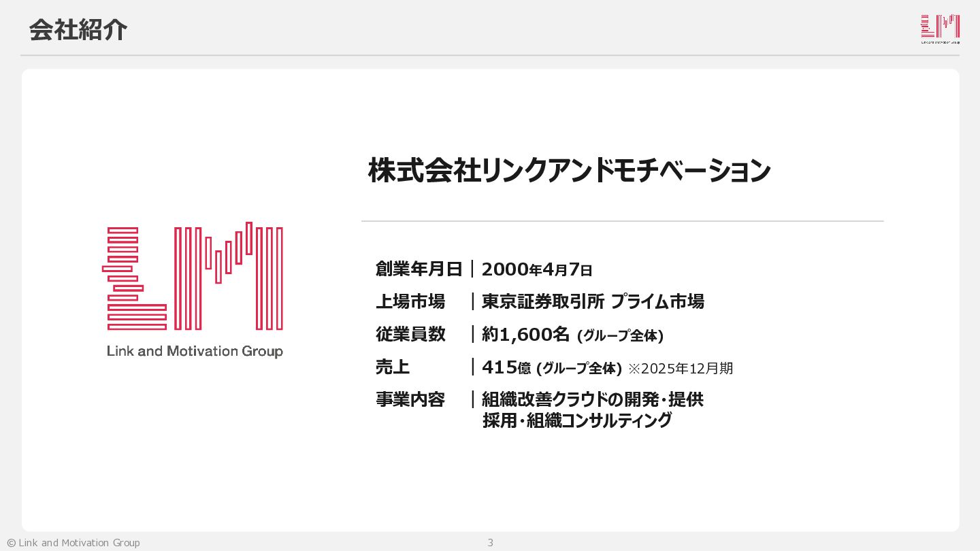This screenshot has width=980, height=551.
Task: Click the founding date 2000年4月7日
Action: click(x=537, y=269)
